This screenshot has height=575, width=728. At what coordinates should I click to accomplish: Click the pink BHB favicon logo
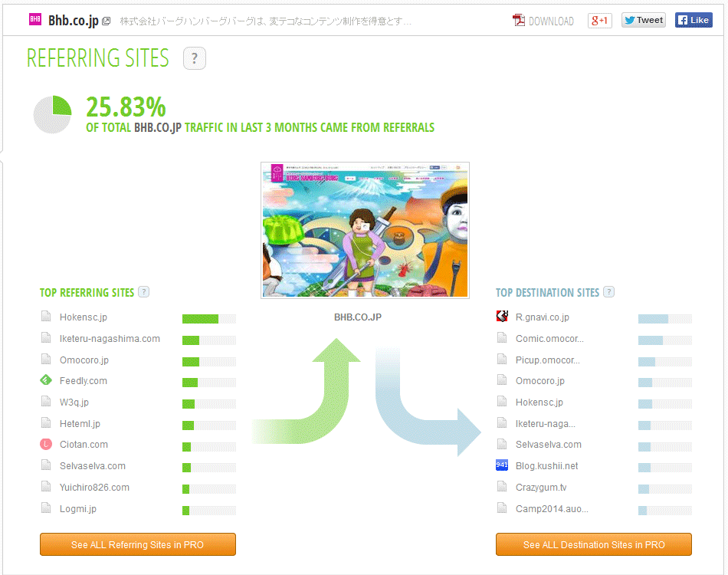click(x=35, y=19)
